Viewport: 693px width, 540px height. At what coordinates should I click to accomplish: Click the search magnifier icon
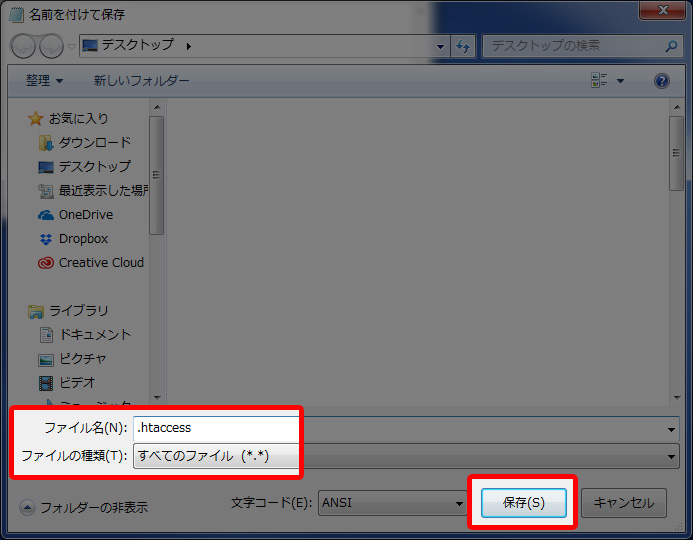pos(671,46)
